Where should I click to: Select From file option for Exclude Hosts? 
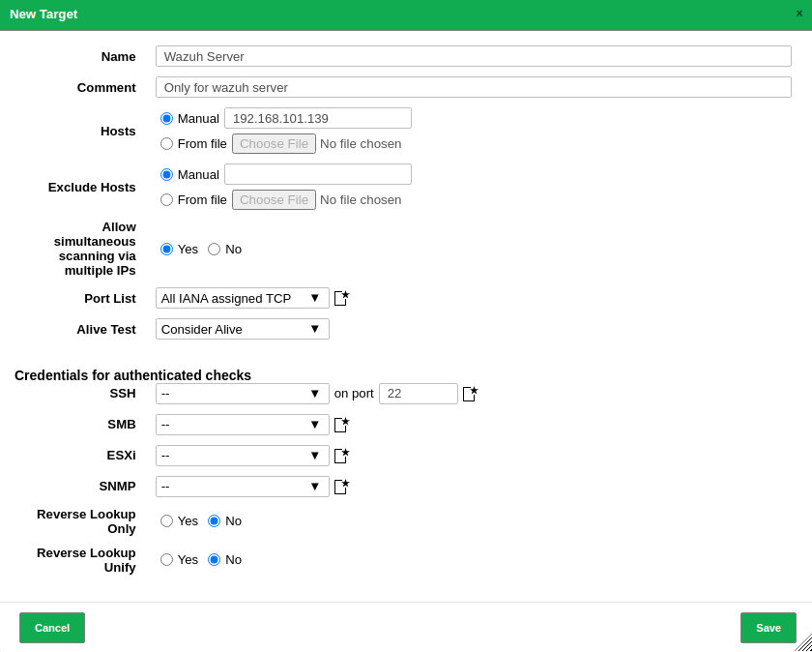[166, 199]
